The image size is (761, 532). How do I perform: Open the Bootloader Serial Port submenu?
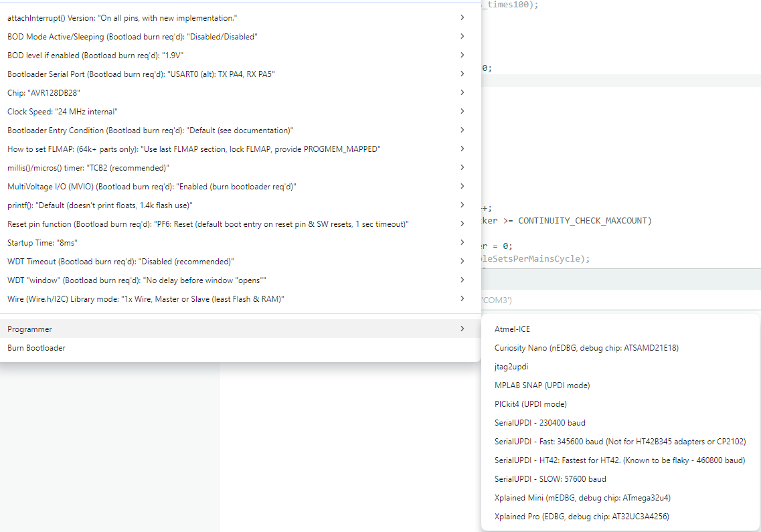click(x=141, y=74)
